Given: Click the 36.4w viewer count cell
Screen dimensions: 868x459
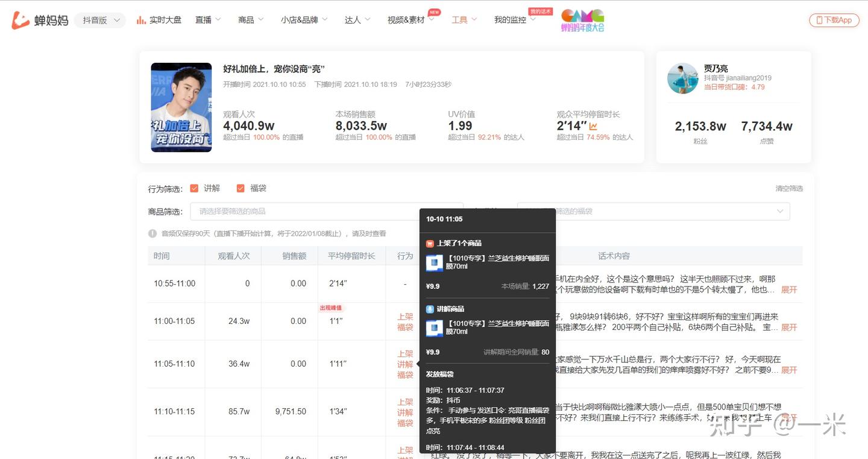Looking at the screenshot, I should 239,364.
